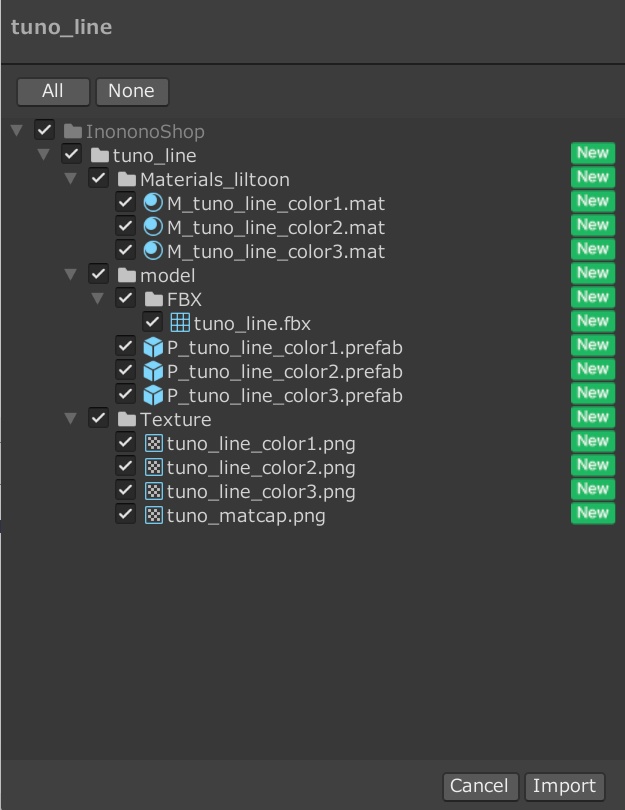The height and width of the screenshot is (810, 625).
Task: Collapse the FBX folder arrow
Action: click(98, 299)
